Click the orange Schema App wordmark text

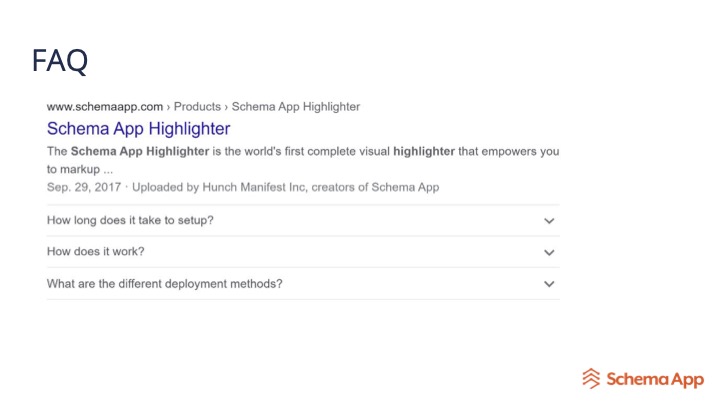click(x=654, y=378)
